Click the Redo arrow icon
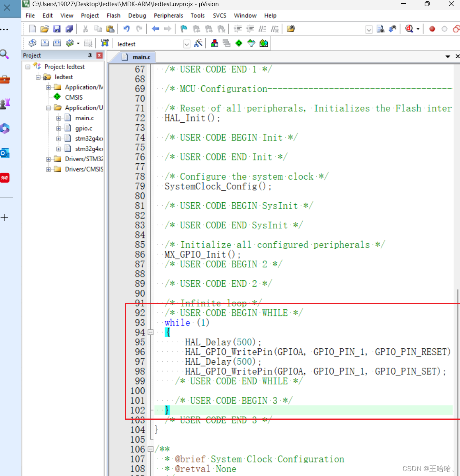This screenshot has width=460, height=476. [x=139, y=29]
